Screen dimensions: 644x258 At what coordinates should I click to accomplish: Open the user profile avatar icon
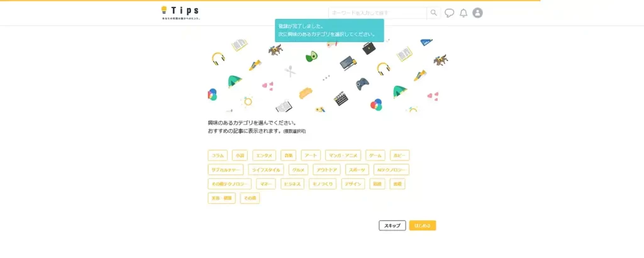[477, 13]
